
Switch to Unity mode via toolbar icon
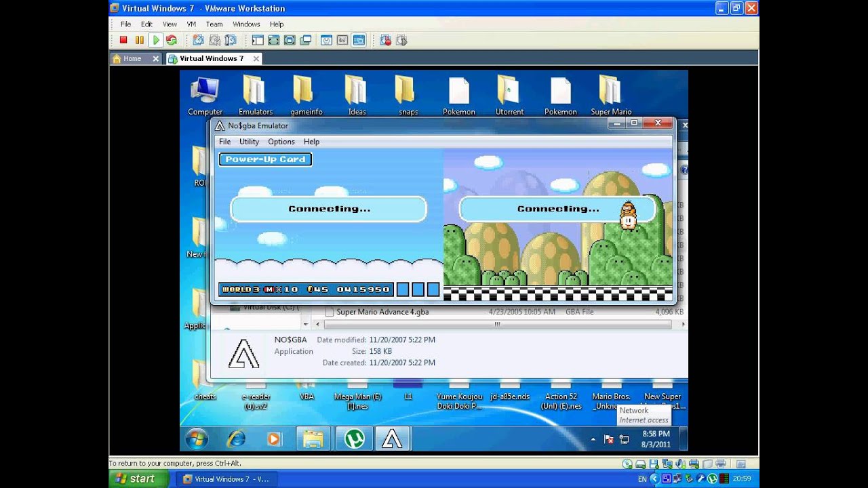[306, 41]
